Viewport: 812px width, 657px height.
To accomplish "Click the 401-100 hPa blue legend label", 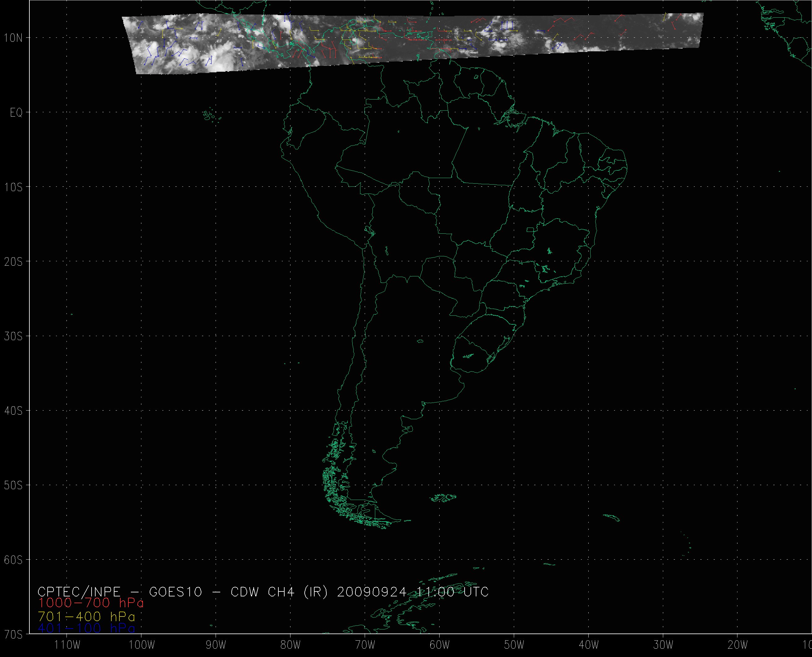I will point(86,629).
